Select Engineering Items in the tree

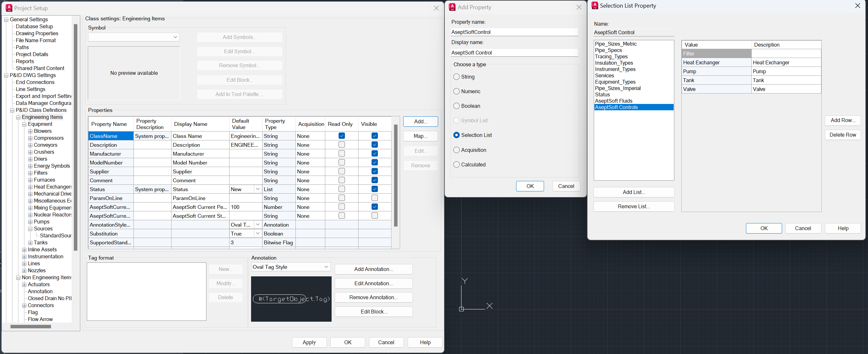[x=42, y=117]
